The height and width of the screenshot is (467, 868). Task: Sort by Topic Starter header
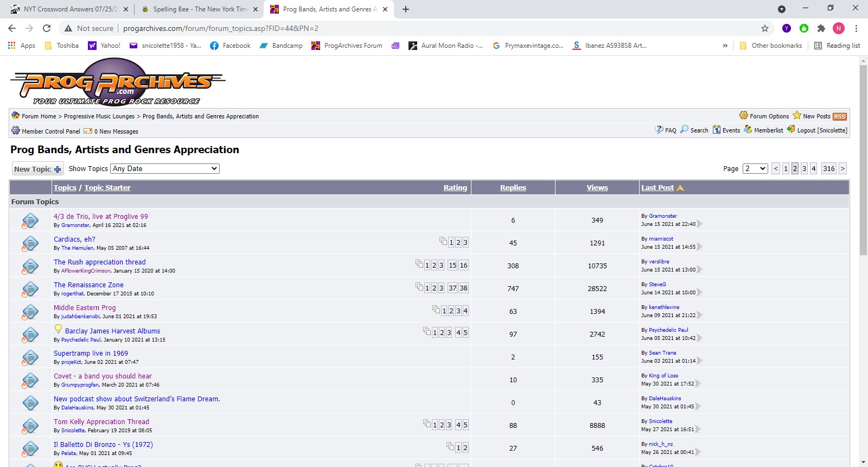[x=107, y=187]
